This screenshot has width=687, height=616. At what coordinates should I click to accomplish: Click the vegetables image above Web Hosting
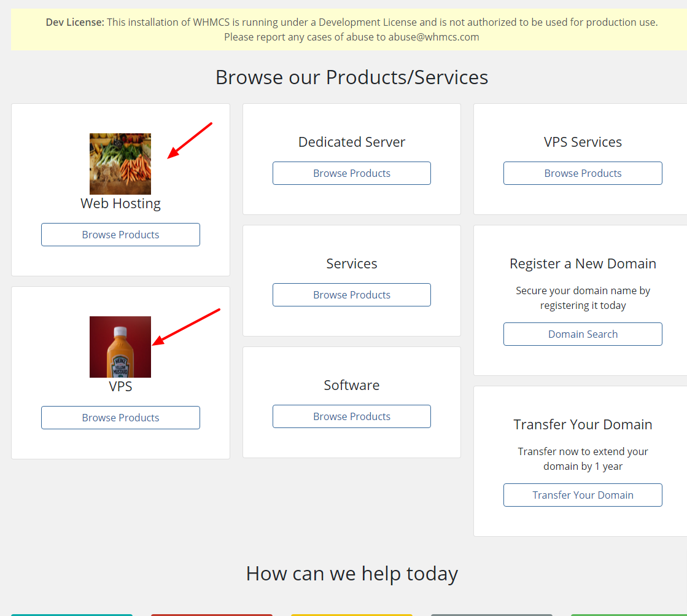[x=120, y=164]
